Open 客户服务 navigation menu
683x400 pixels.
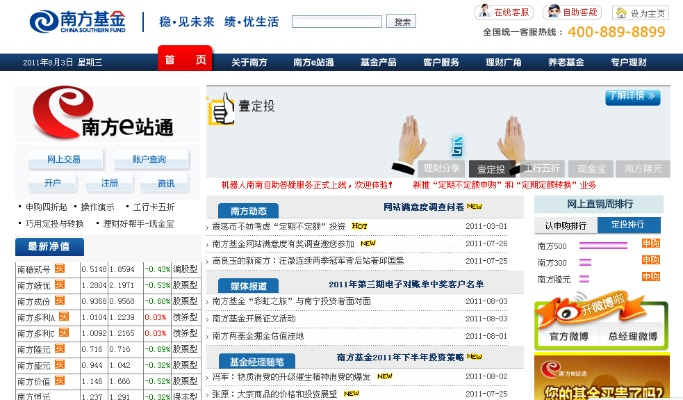coord(441,62)
